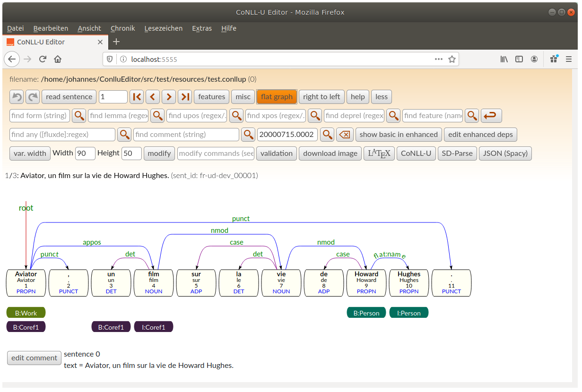
Task: Search by form magnifier icon
Action: click(x=79, y=116)
